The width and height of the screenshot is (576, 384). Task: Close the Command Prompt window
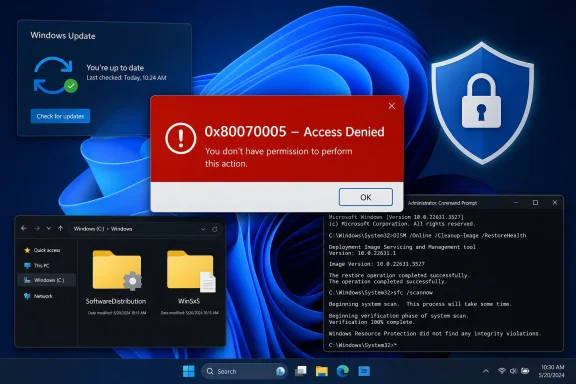555,202
